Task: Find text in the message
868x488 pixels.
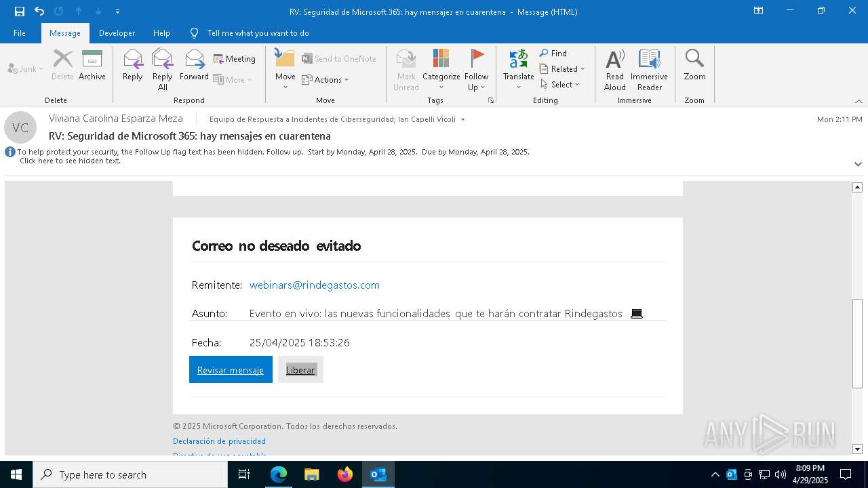Action: tap(553, 54)
